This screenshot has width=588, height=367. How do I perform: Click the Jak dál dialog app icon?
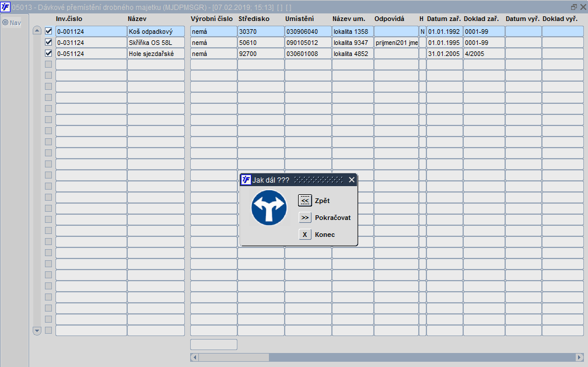pos(246,180)
